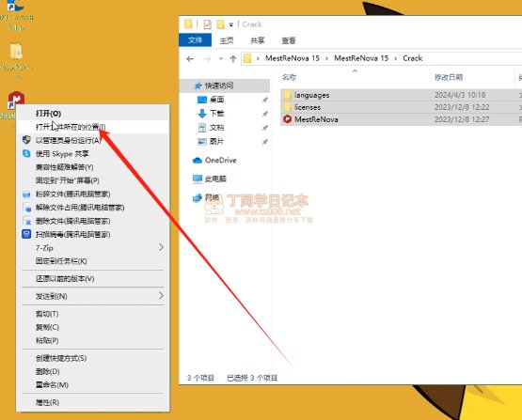Click the pin icon next to 图片
This screenshot has width=522, height=420.
click(x=265, y=142)
